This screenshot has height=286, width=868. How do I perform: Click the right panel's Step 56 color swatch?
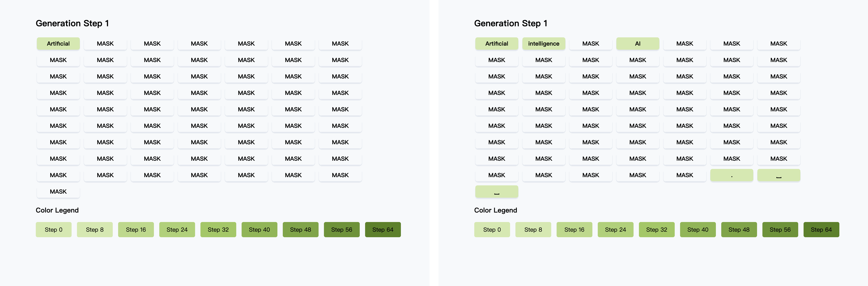780,230
